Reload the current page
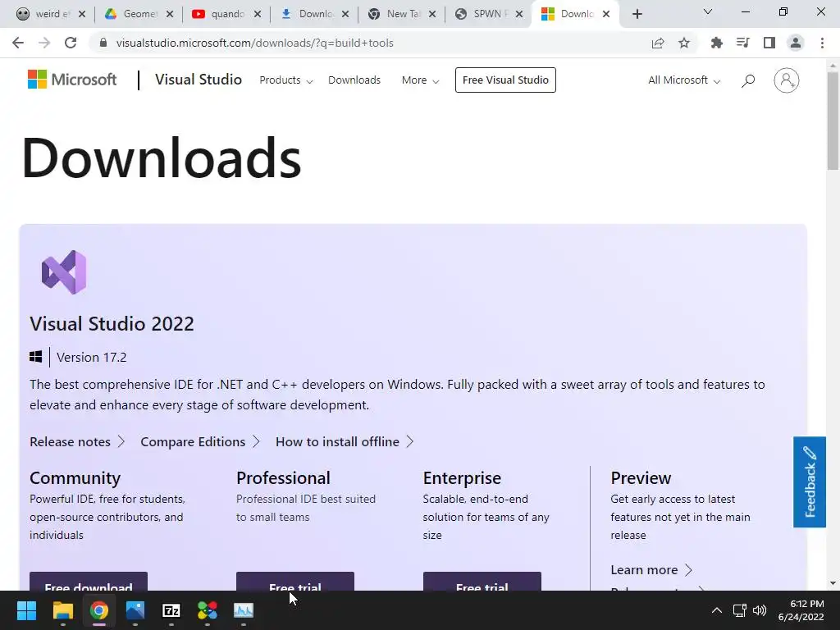Viewport: 840px width, 630px height. click(71, 43)
